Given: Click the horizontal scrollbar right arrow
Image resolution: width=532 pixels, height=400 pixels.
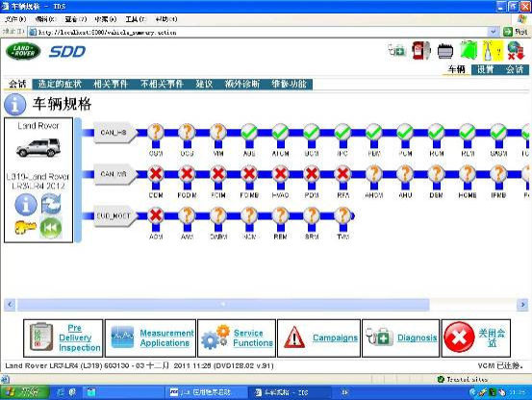Looking at the screenshot, I should click(522, 305).
